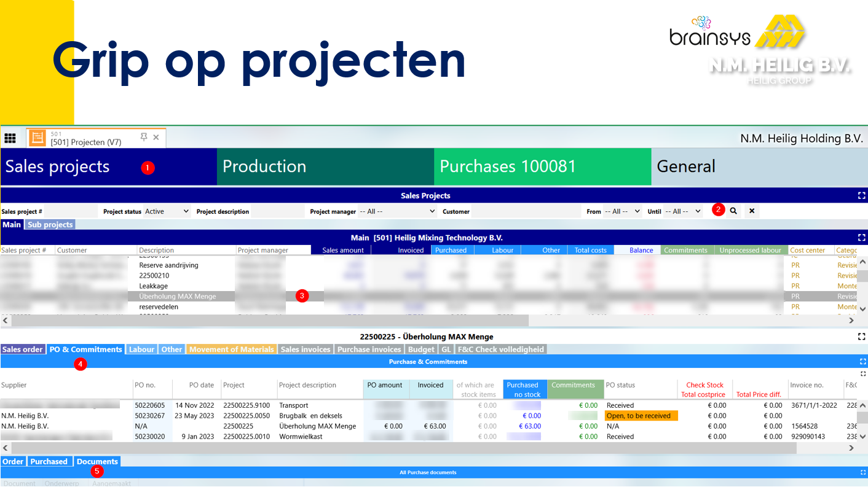Open the app launcher grid menu
Image resolution: width=868 pixels, height=487 pixels.
click(10, 138)
